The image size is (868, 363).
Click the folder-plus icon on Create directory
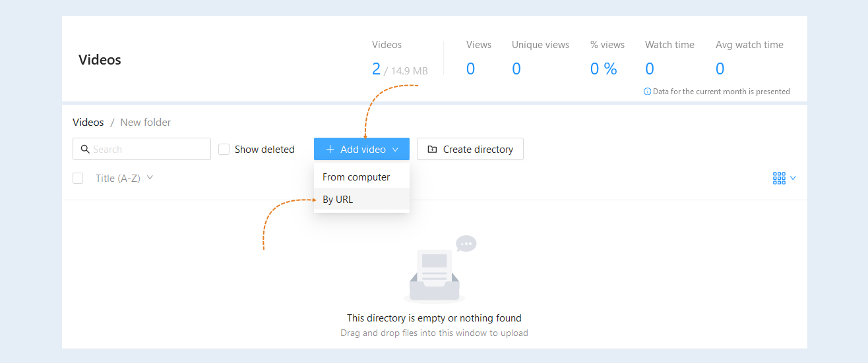432,150
